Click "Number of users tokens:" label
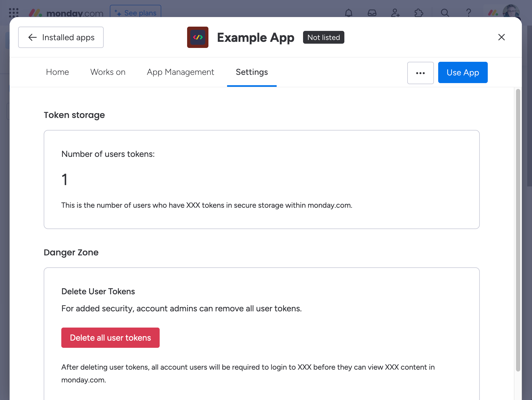Viewport: 532px width, 400px height. click(x=108, y=154)
